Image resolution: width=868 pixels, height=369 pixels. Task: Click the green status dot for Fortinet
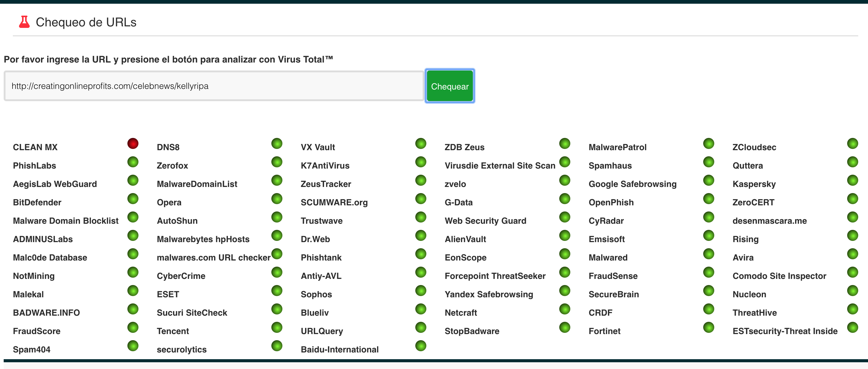point(709,327)
